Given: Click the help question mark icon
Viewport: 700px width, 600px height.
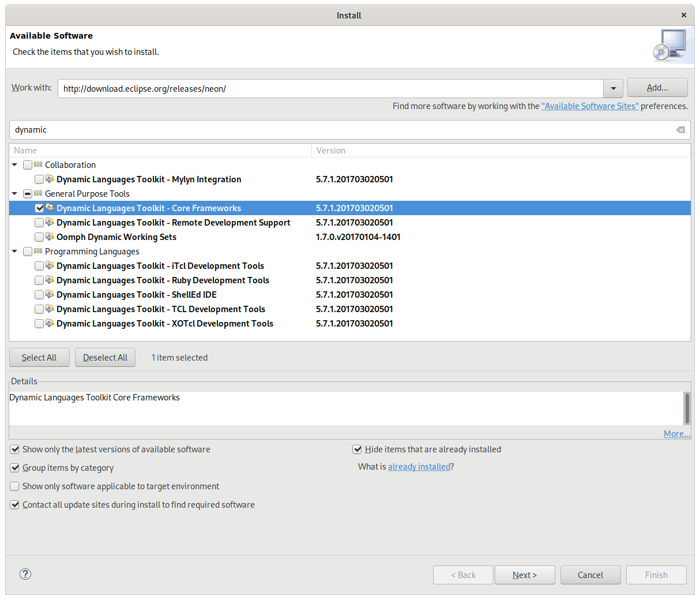Looking at the screenshot, I should click(x=25, y=574).
